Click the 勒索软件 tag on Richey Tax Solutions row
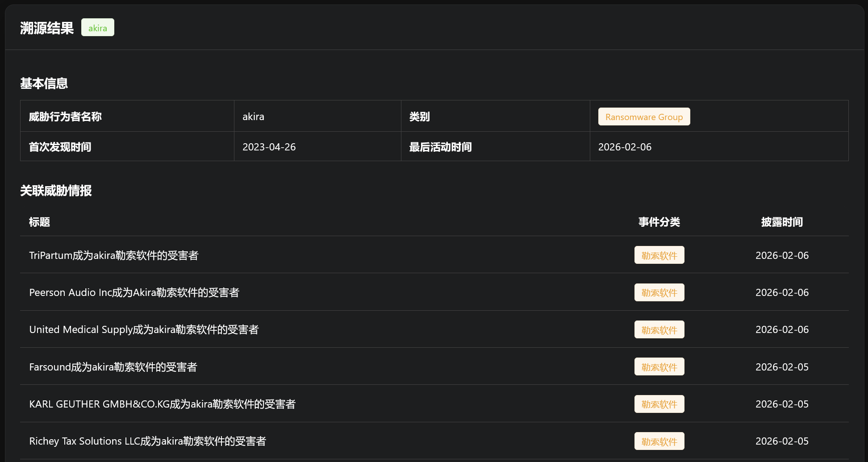Screen dimensions: 868x462 click(x=659, y=441)
